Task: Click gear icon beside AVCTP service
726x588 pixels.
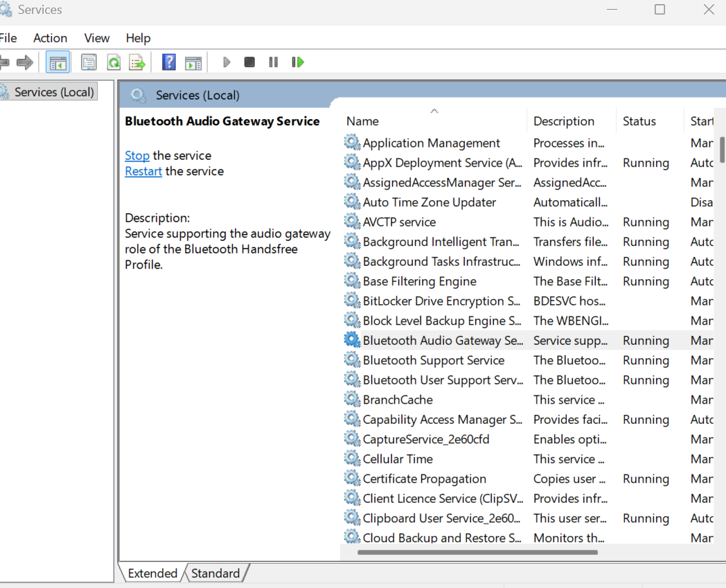Action: click(353, 222)
